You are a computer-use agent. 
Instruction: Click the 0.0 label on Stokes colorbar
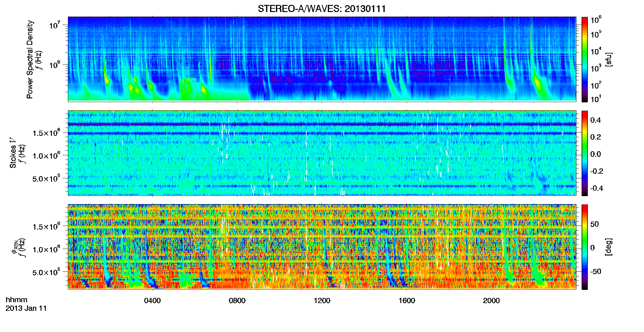coord(595,154)
